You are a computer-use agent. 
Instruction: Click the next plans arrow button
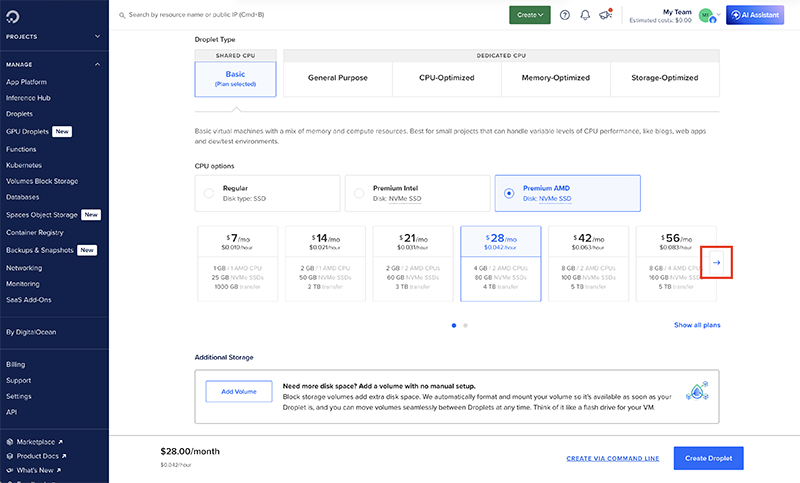(x=717, y=263)
